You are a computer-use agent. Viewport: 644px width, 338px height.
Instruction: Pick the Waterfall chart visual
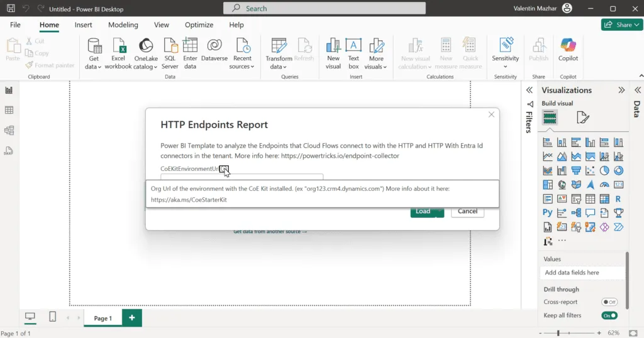coord(562,170)
